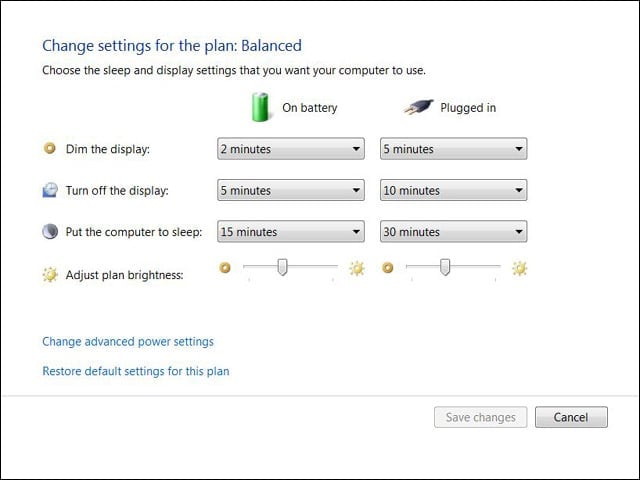Click the dim icon left of battery slider
Viewport: 640px width, 480px height.
click(225, 268)
